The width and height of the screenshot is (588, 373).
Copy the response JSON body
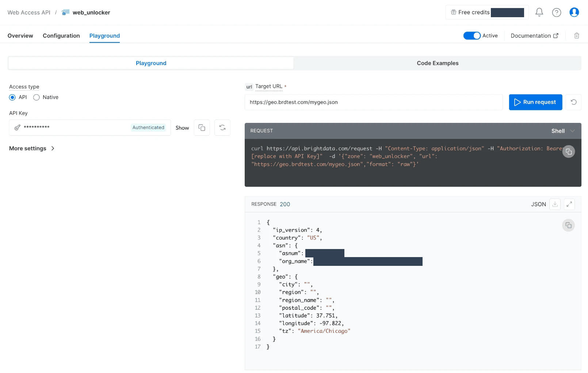coord(568,225)
